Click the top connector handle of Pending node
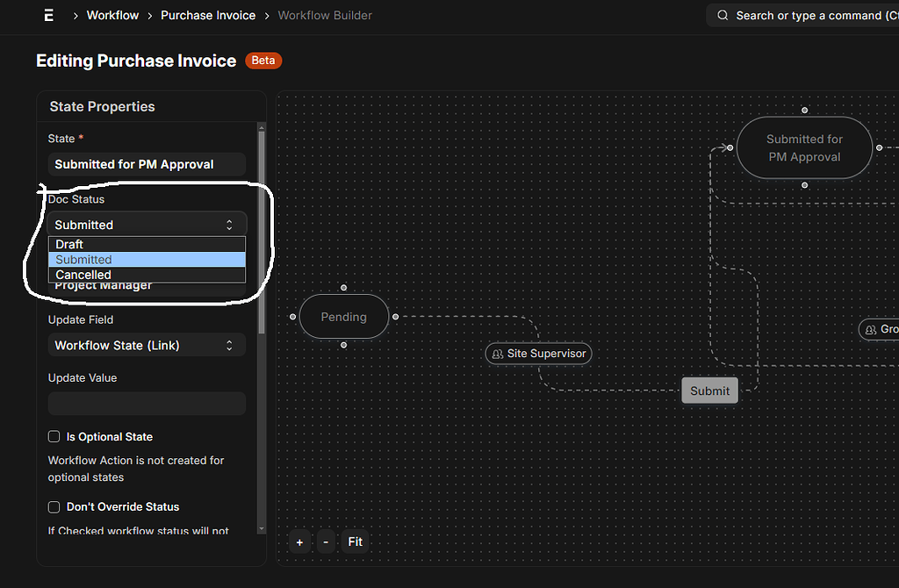The image size is (899, 588). point(343,288)
